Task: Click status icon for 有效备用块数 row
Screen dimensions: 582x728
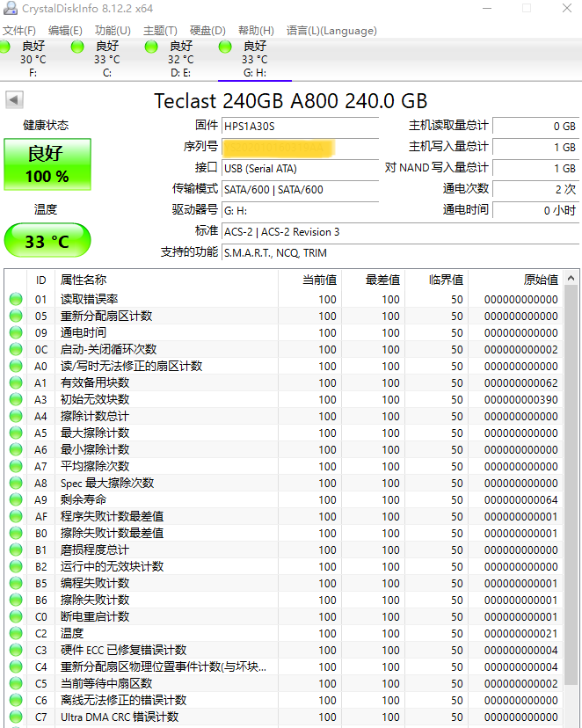Action: tap(16, 383)
